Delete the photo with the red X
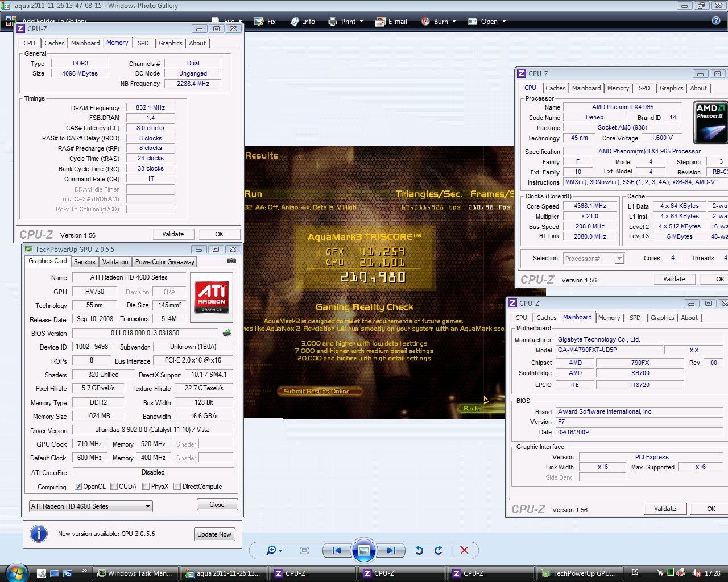The image size is (728, 582). tap(464, 550)
